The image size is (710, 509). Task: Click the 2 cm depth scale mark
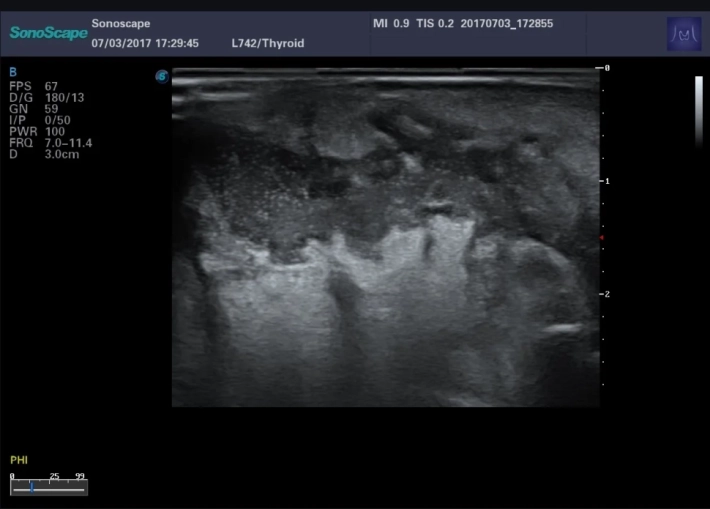click(x=604, y=295)
